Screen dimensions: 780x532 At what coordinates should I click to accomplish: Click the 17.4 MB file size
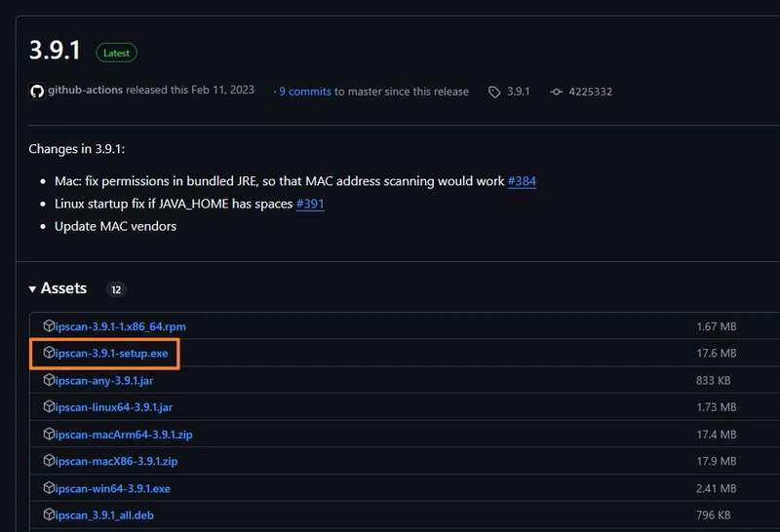[717, 435]
